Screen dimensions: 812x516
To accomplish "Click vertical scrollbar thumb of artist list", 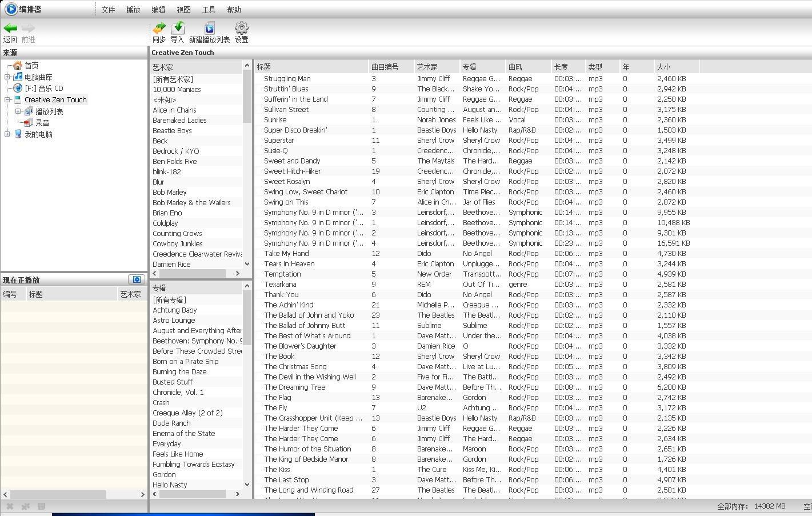I will [247, 97].
